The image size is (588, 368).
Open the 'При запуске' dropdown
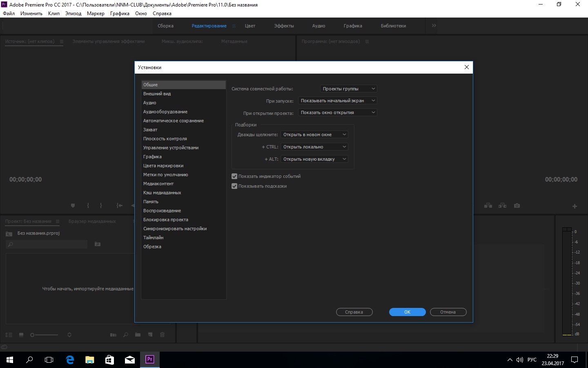(337, 101)
